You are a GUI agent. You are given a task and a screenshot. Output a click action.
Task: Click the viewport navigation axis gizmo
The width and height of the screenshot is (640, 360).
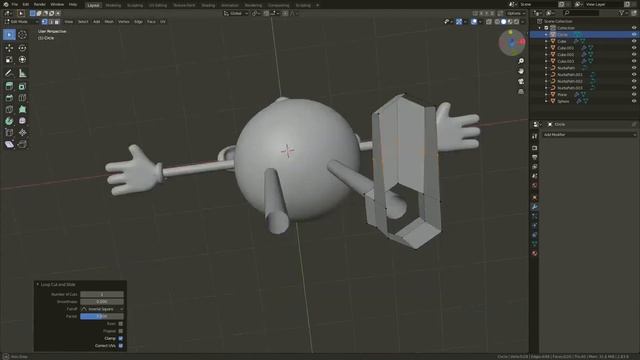pyautogui.click(x=512, y=42)
